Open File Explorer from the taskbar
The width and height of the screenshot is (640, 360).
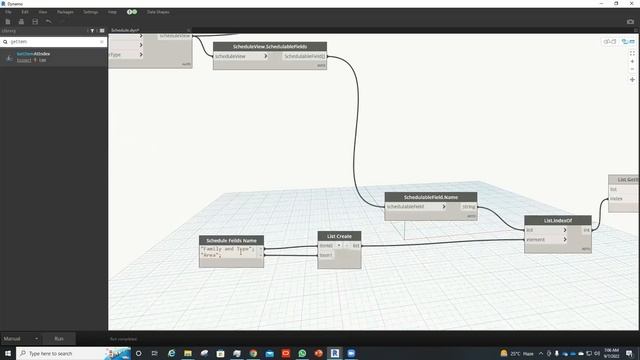[x=188, y=353]
